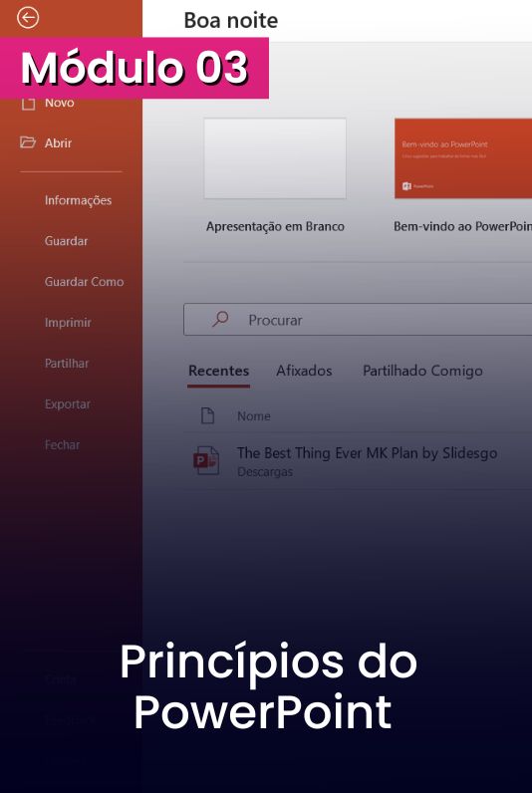Click the magnifier icon in search
The image size is (532, 793).
[x=220, y=319]
